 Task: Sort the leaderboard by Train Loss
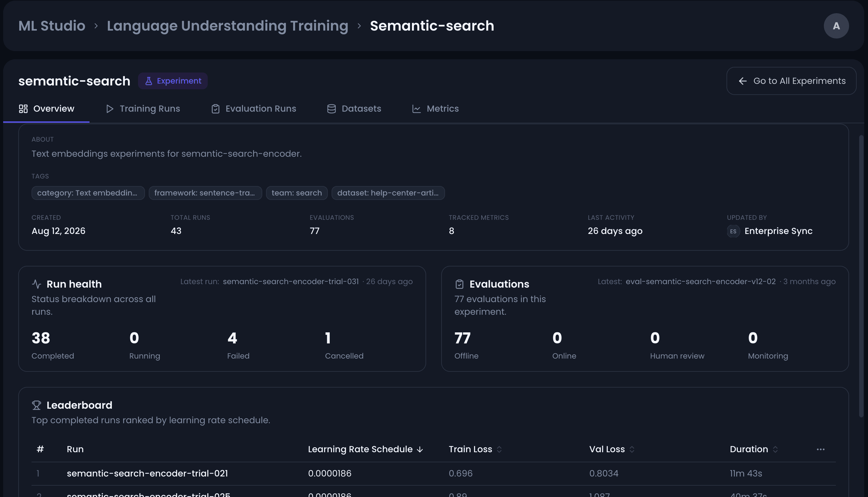(475, 449)
